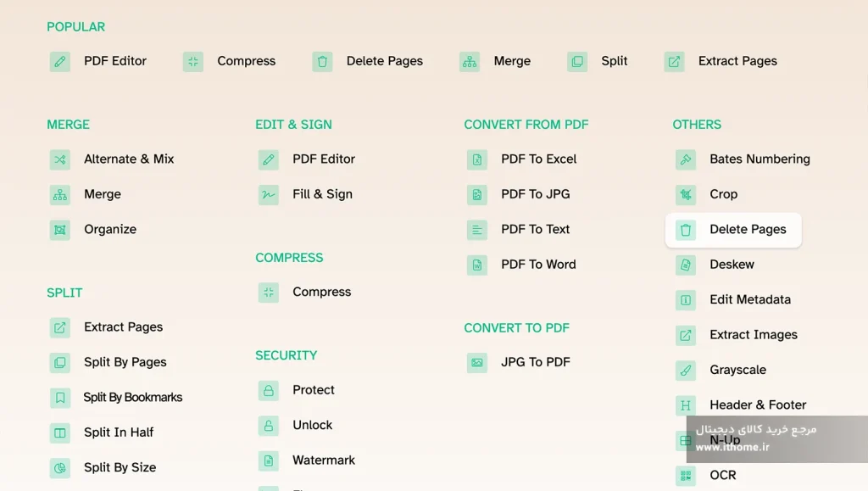Screen dimensions: 868x491
Task: Click the Protect padlock icon
Action: click(269, 390)
